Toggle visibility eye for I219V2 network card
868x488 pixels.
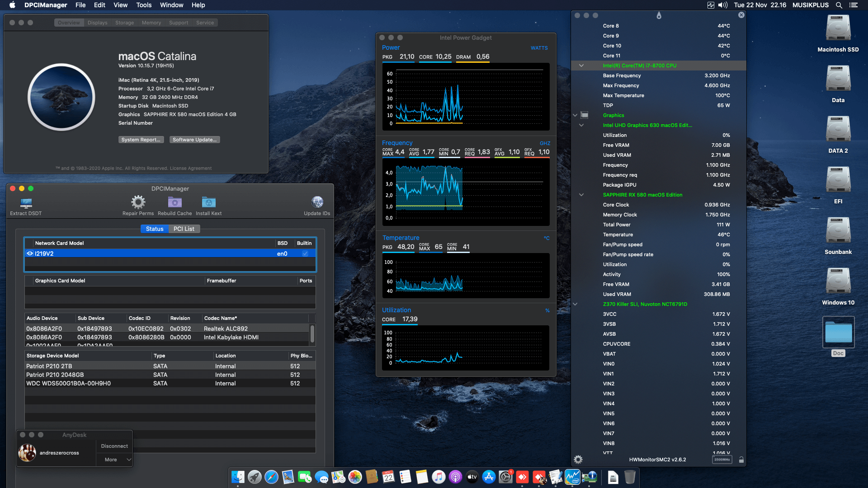coord(30,253)
